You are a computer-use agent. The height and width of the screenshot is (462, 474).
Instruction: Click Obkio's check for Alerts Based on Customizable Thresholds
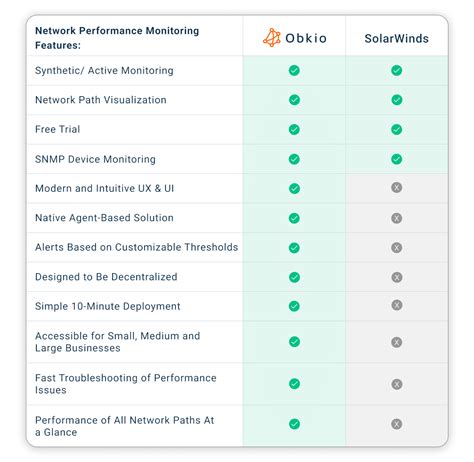click(294, 248)
